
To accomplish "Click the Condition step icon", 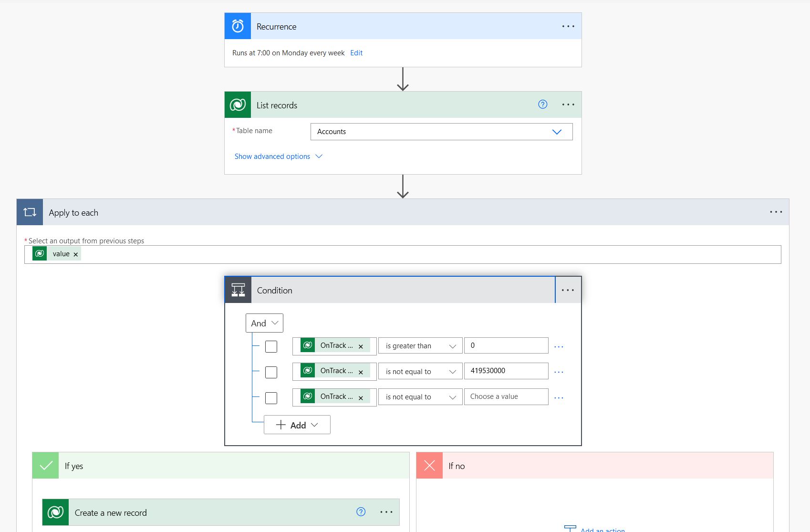I will point(238,290).
